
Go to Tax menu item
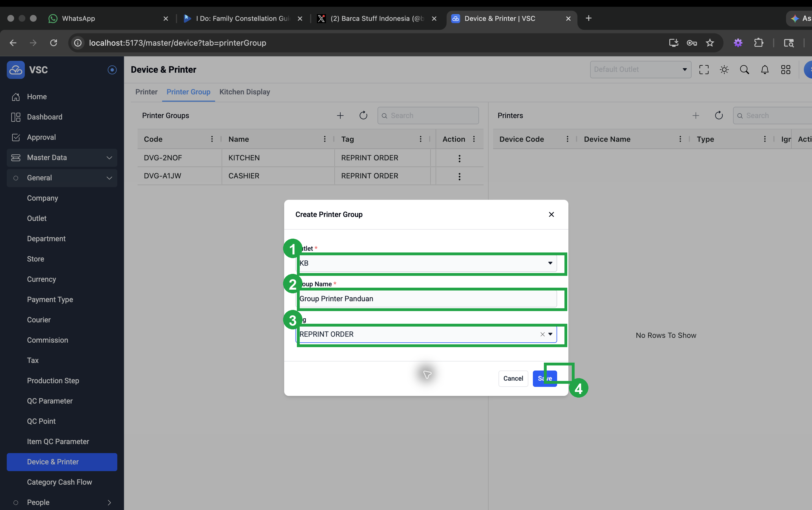click(33, 360)
